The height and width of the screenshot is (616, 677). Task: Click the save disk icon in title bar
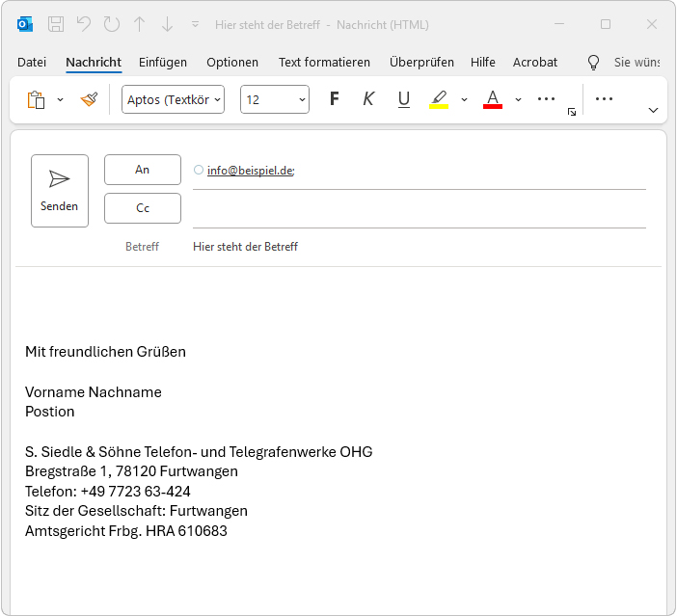click(x=56, y=24)
